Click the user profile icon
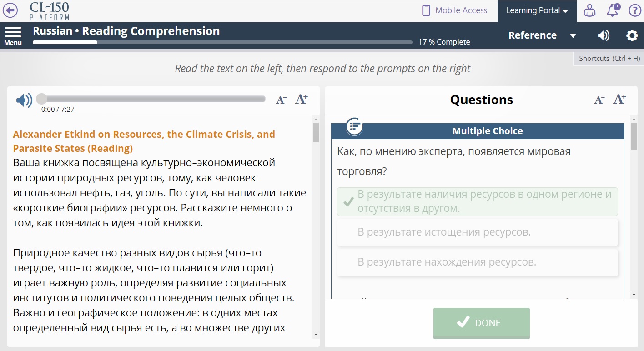Viewport: 644px width, 351px height. 589,10
